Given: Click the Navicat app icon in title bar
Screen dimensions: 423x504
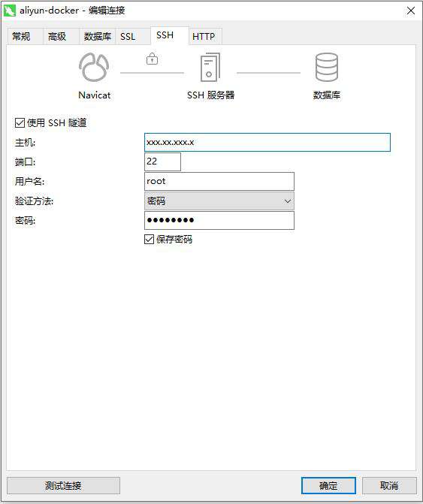Looking at the screenshot, I should click(10, 11).
